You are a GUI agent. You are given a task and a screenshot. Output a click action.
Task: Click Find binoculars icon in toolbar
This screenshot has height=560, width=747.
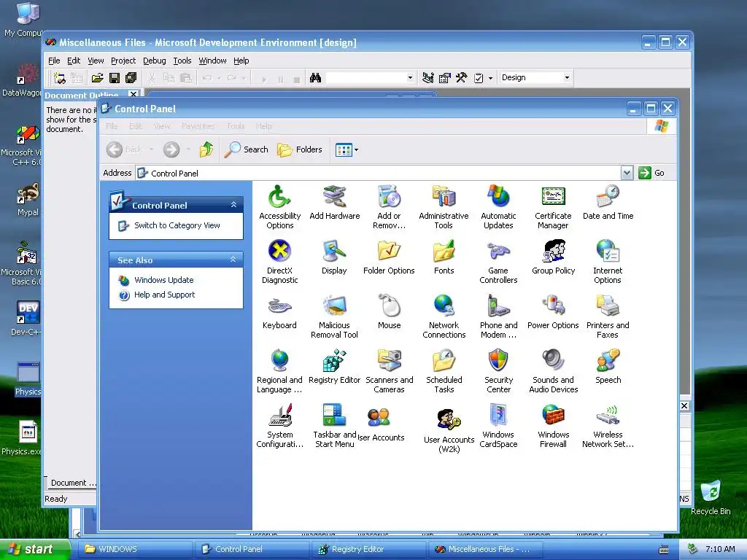tap(315, 77)
